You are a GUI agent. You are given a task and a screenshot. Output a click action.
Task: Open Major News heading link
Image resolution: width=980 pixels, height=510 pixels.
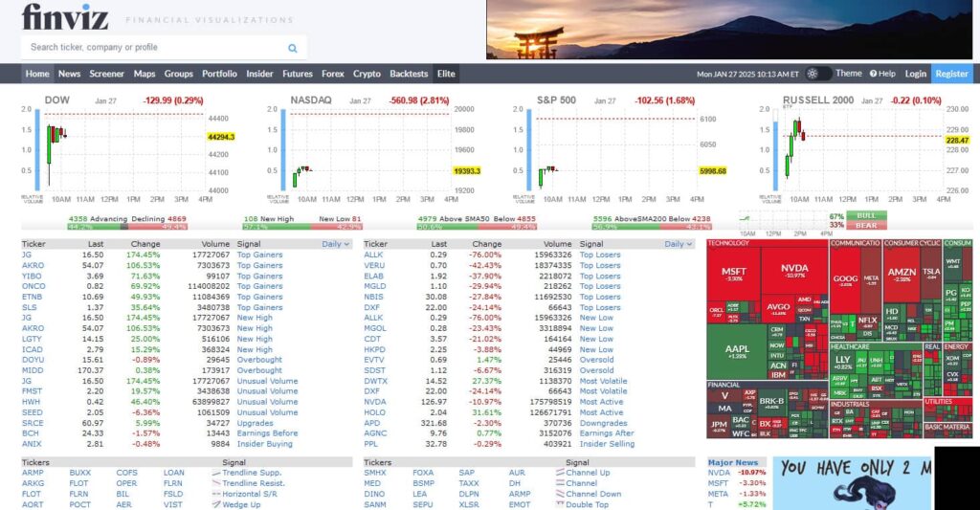pos(732,462)
